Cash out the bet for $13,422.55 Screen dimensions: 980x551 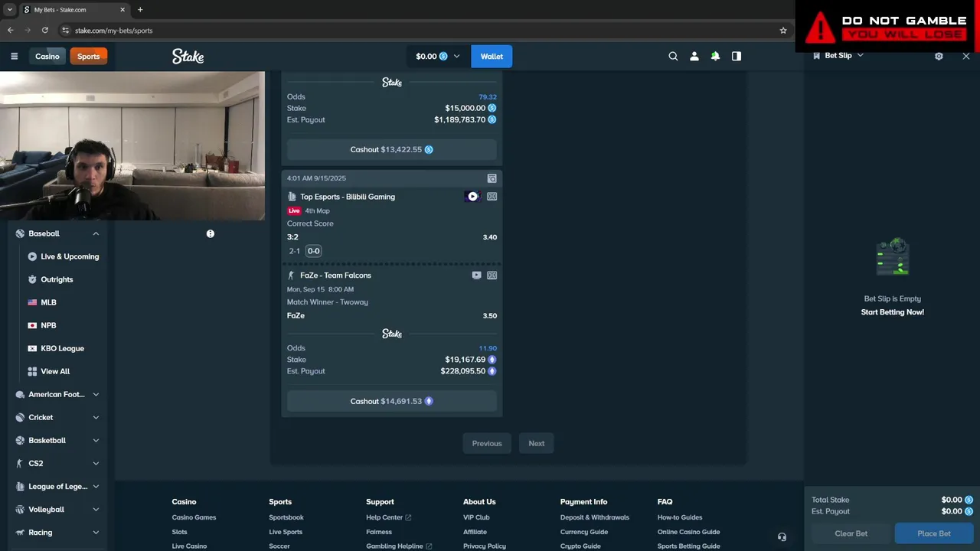(x=392, y=149)
